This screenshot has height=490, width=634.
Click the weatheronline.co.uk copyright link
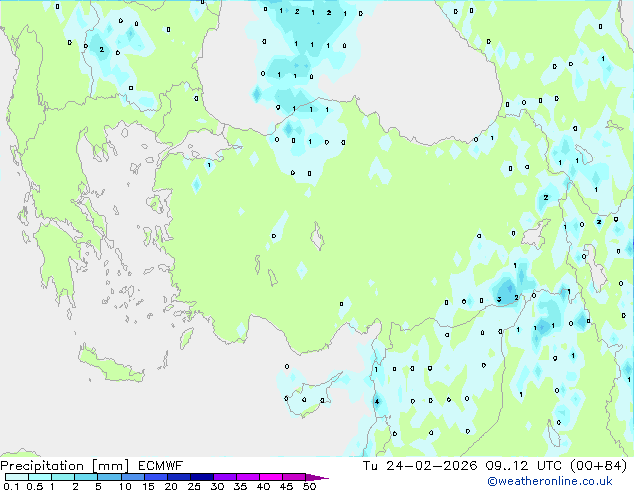[x=550, y=481]
